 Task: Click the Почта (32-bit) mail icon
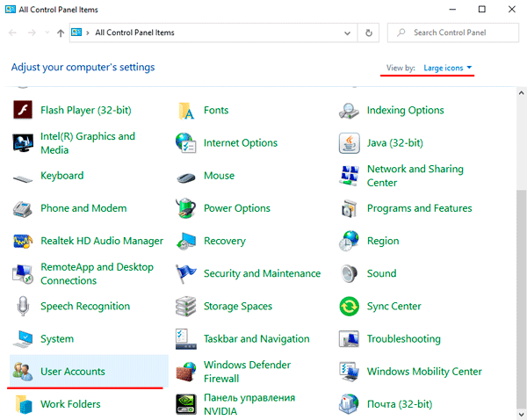click(x=349, y=404)
